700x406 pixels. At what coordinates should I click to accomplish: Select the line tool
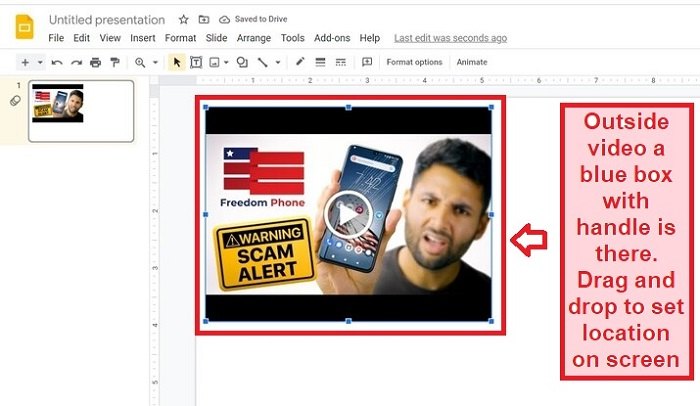[262, 63]
